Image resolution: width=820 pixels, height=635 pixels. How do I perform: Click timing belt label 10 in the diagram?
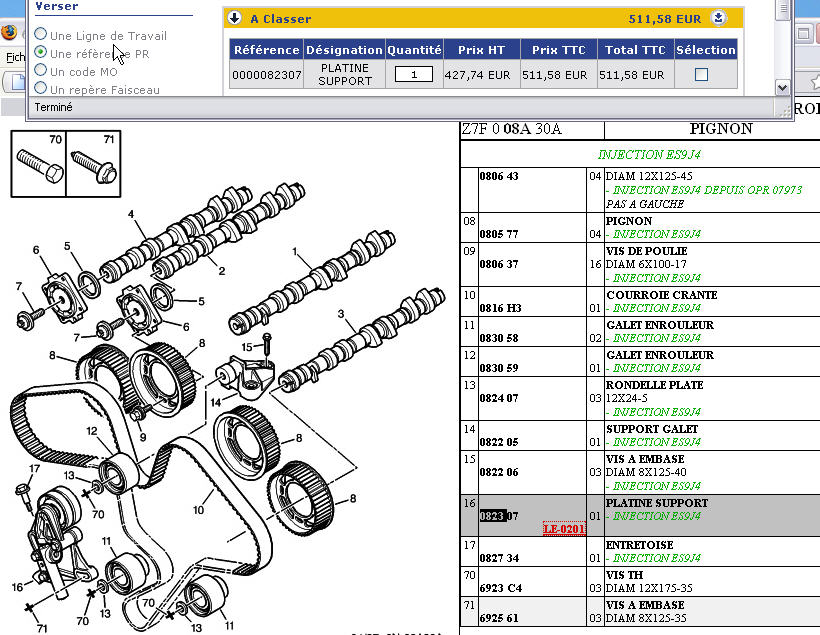point(198,510)
